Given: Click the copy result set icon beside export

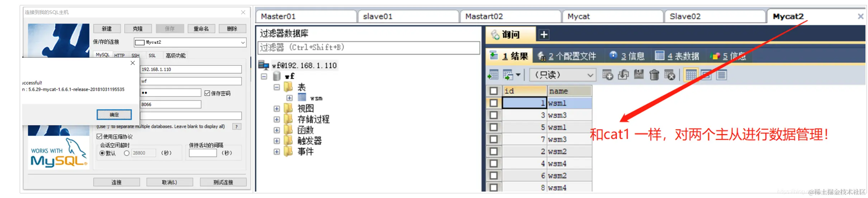Looking at the screenshot, I should 508,75.
